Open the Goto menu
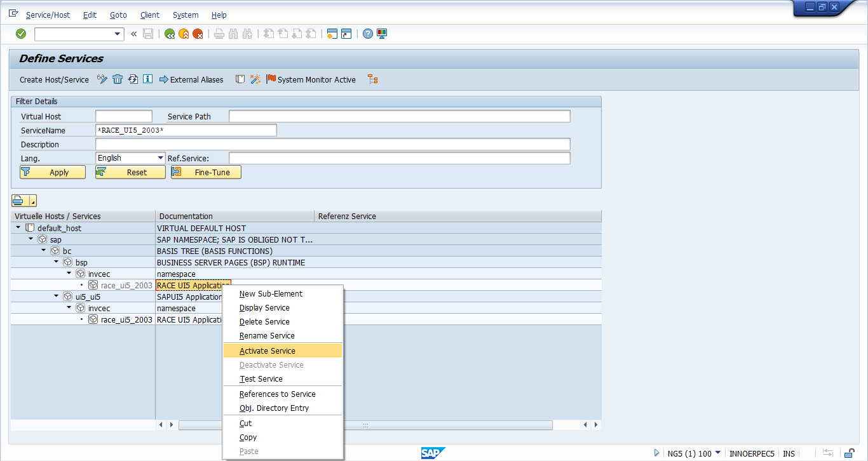Image resolution: width=868 pixels, height=461 pixels. click(118, 15)
